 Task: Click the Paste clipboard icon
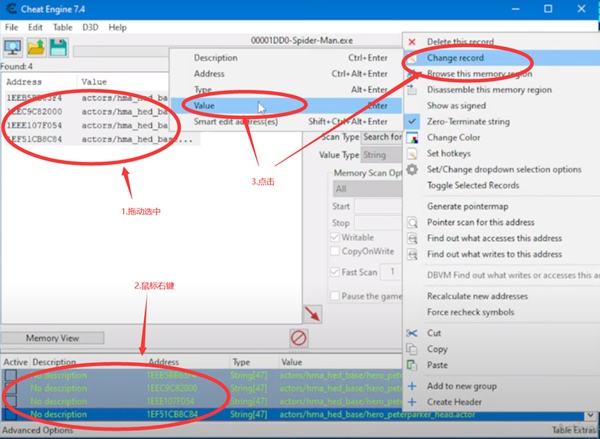(x=412, y=365)
